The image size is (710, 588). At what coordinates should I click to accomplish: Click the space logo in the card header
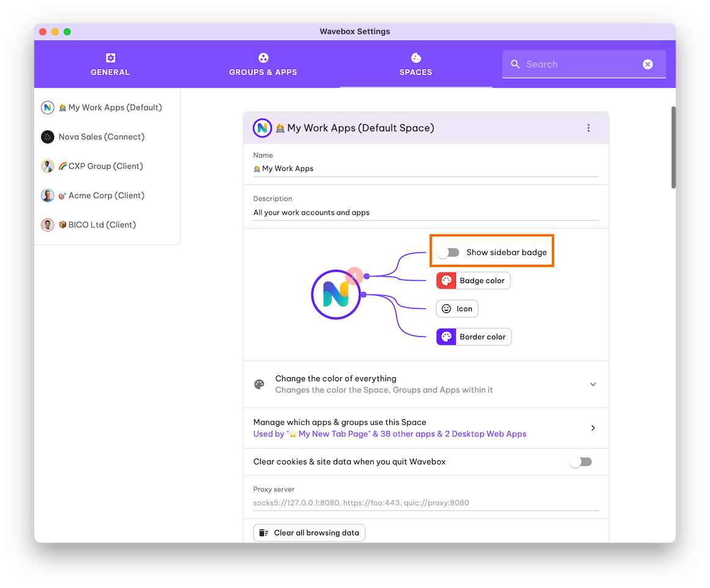pos(262,128)
